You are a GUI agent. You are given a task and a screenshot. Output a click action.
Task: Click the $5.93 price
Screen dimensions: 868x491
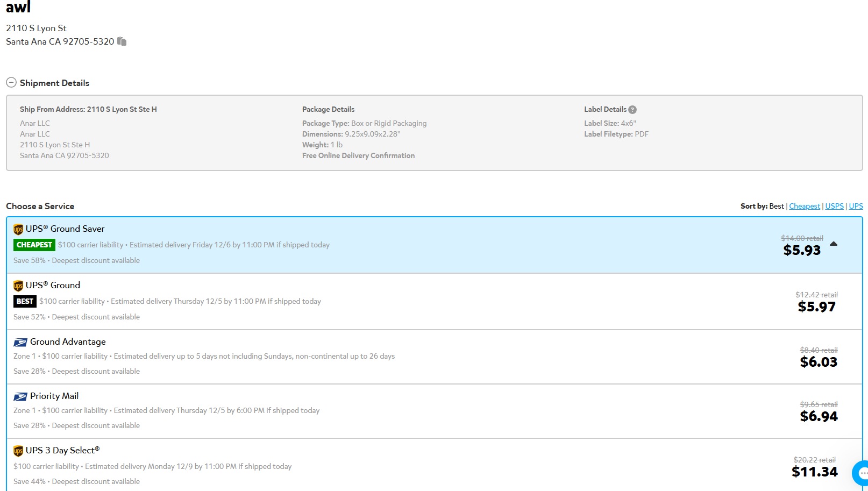click(802, 250)
